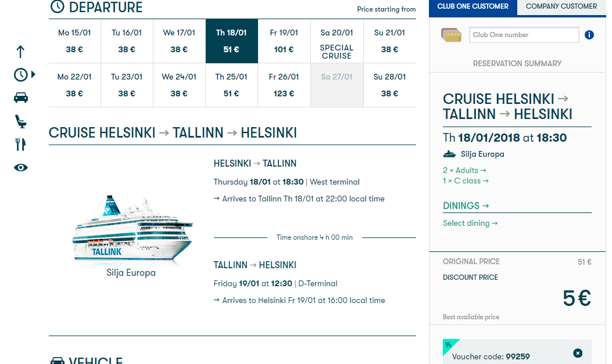
Task: Remove voucher code 99259 with the x icon
Action: tap(578, 353)
